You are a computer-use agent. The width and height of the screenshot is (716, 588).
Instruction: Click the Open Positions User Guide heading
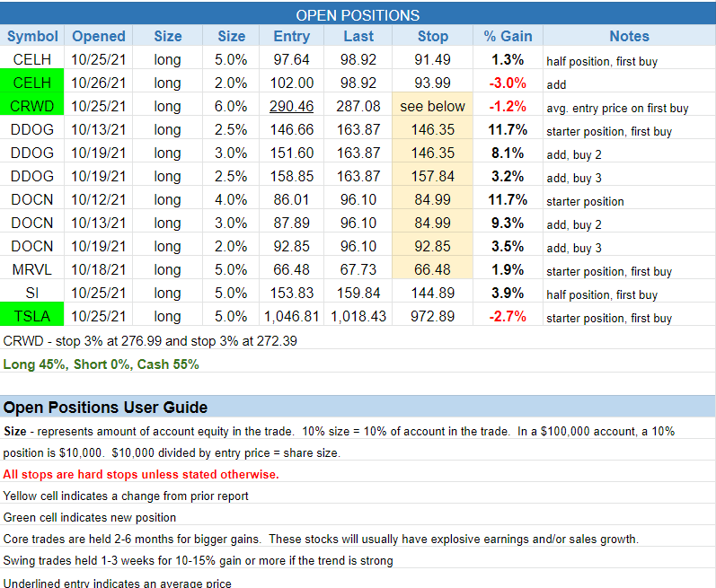pyautogui.click(x=105, y=407)
